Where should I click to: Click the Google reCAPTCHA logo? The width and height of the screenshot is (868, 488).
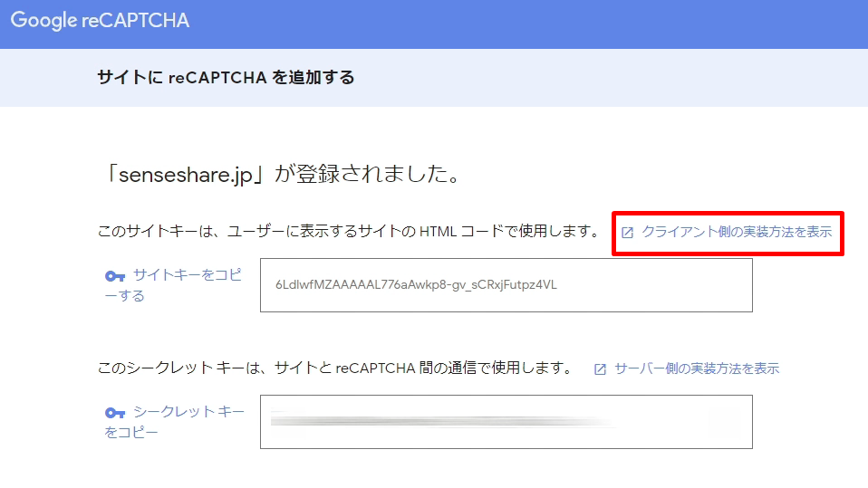100,21
